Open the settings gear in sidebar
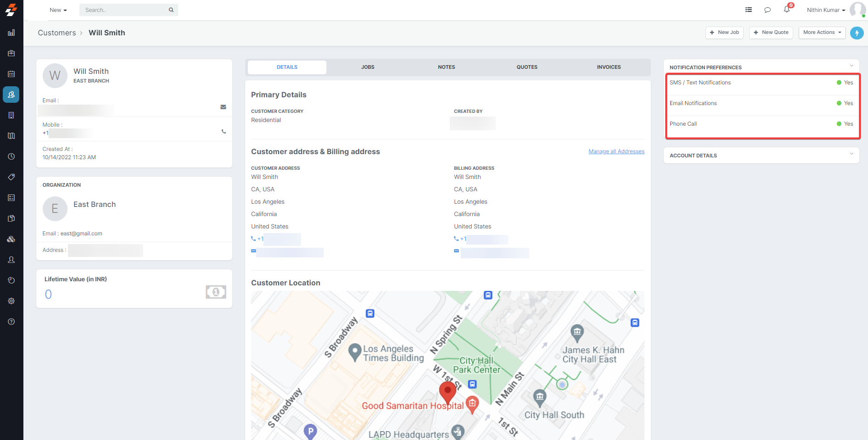This screenshot has height=440, width=868. pos(11,301)
